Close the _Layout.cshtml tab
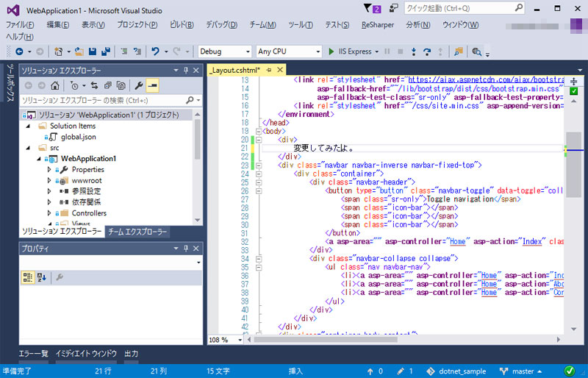Image resolution: width=588 pixels, height=378 pixels. pos(280,70)
